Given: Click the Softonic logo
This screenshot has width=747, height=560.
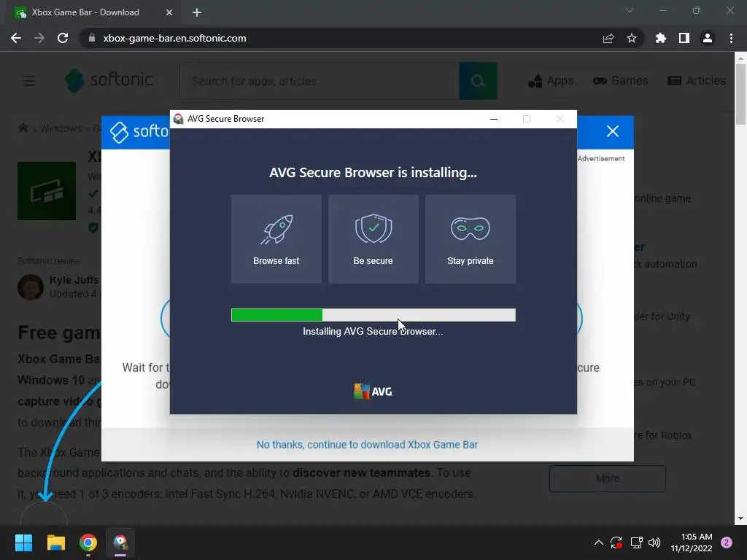Looking at the screenshot, I should [109, 80].
